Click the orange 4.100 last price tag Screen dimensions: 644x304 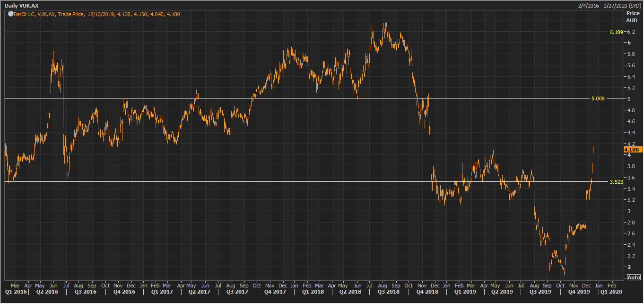(632, 150)
